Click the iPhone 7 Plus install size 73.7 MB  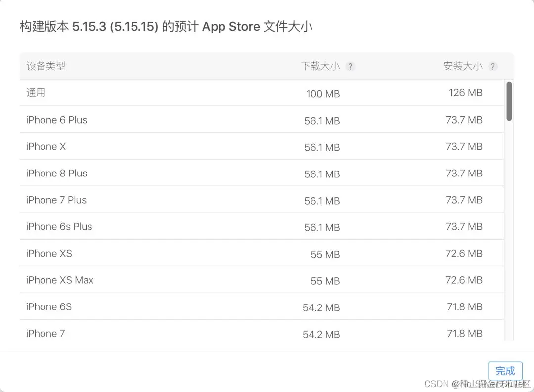(464, 200)
